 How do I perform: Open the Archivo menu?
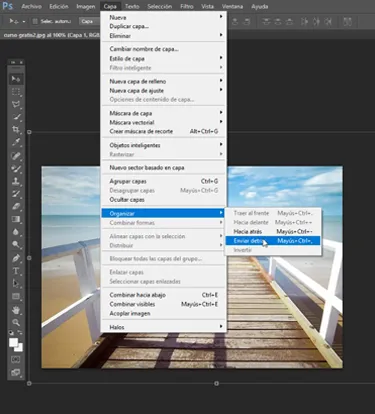click(31, 6)
